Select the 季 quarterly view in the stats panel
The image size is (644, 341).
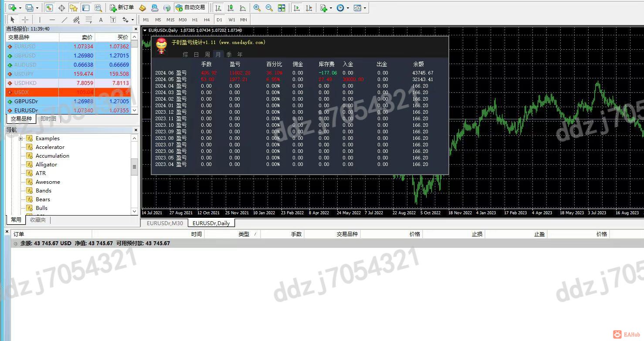tap(229, 54)
